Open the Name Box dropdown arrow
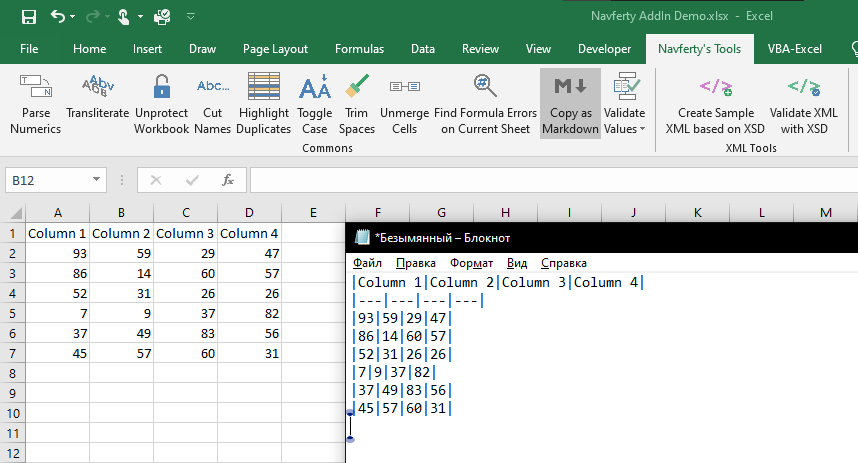The height and width of the screenshot is (463, 858). click(x=97, y=180)
